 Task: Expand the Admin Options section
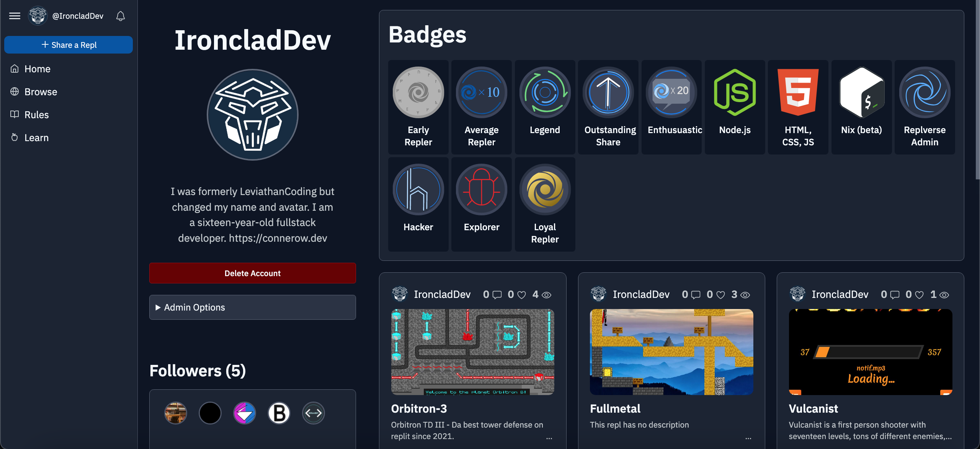[253, 307]
